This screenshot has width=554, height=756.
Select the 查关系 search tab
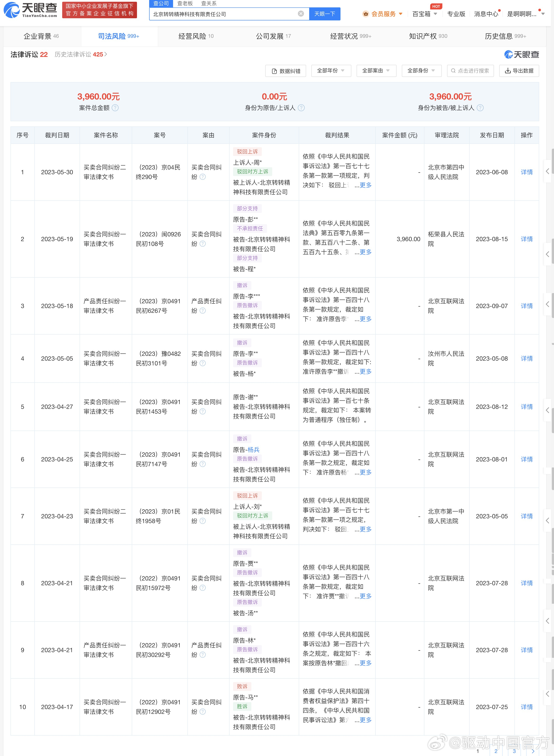pyautogui.click(x=209, y=3)
